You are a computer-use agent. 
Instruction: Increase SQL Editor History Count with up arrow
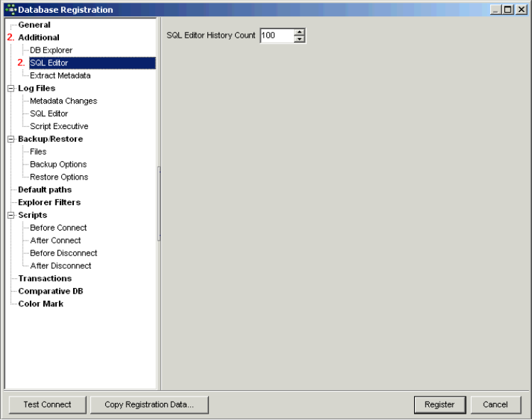click(x=300, y=32)
